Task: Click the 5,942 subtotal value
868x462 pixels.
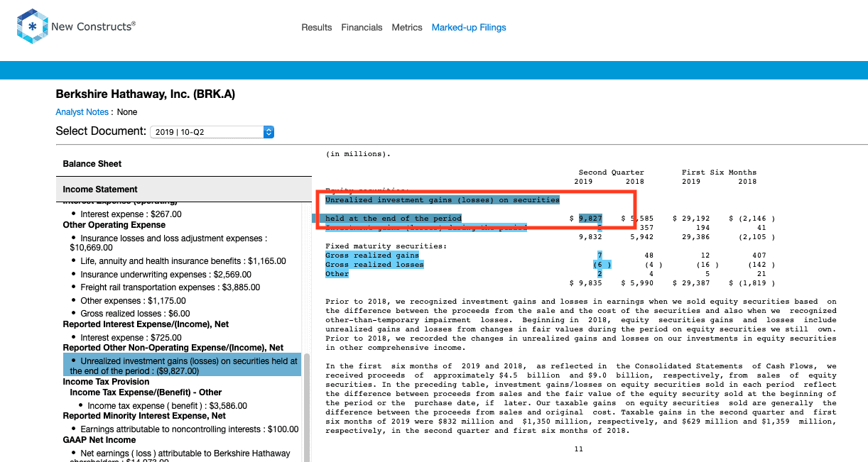Action: click(642, 237)
